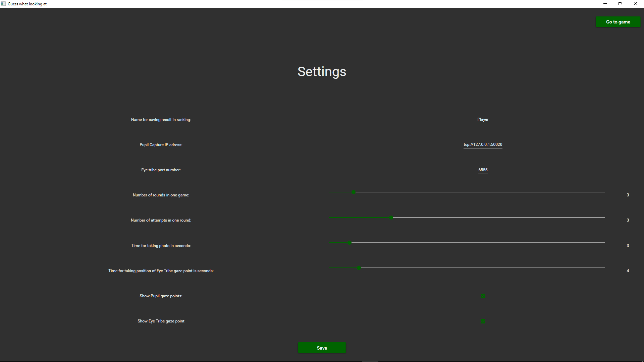Click the attempts in one round slider handle
The height and width of the screenshot is (362, 644).
tap(391, 218)
